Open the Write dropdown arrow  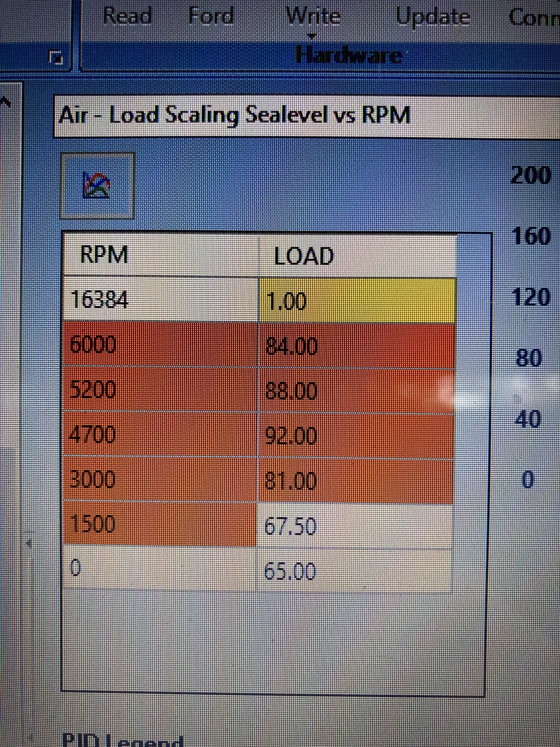(x=313, y=35)
